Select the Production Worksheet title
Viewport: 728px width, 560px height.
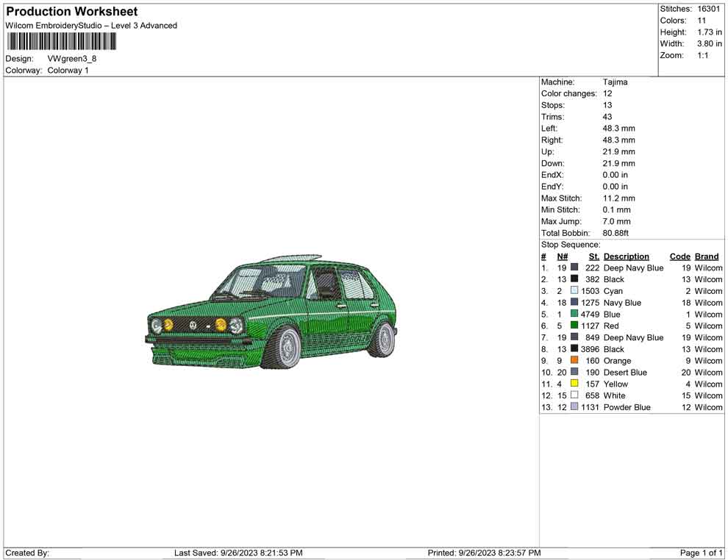click(x=72, y=12)
